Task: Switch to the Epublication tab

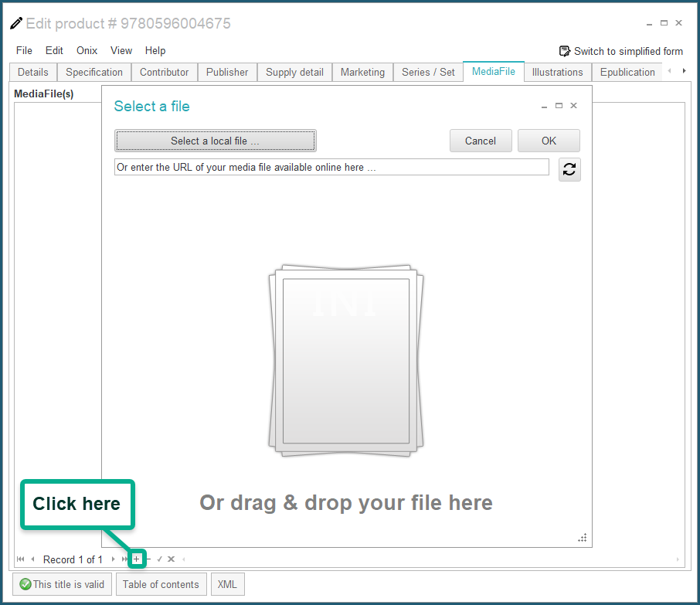Action: (x=627, y=73)
